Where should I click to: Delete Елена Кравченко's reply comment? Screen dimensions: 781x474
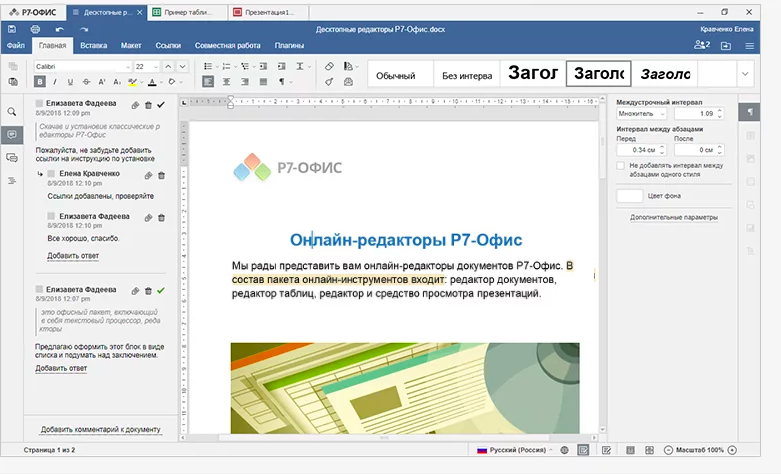click(160, 175)
